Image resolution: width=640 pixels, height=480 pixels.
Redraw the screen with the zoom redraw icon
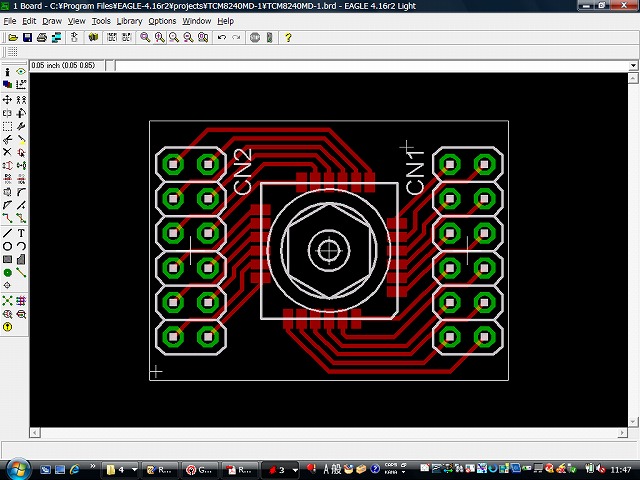(x=188, y=38)
